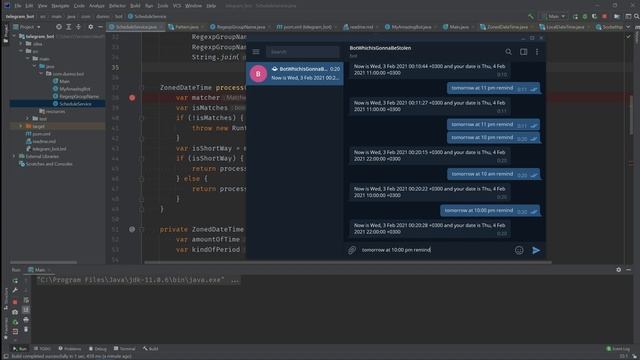Toggle Telegram side panel icon
The width and height of the screenshot is (640, 360).
pos(523,52)
